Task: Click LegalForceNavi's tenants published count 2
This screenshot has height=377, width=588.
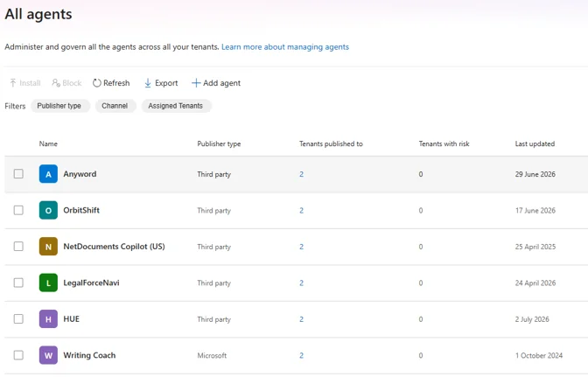Action: [302, 283]
